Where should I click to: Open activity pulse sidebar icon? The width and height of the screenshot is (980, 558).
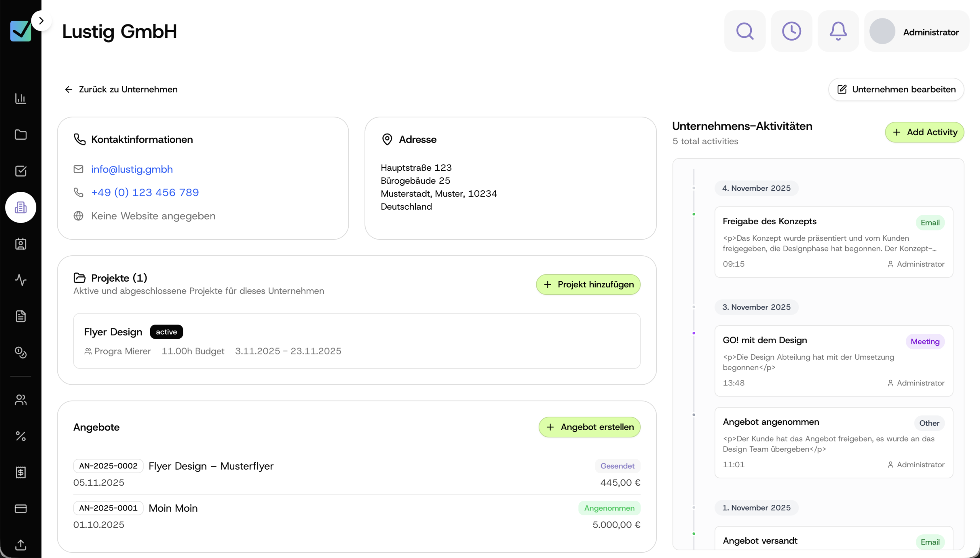pos(21,280)
